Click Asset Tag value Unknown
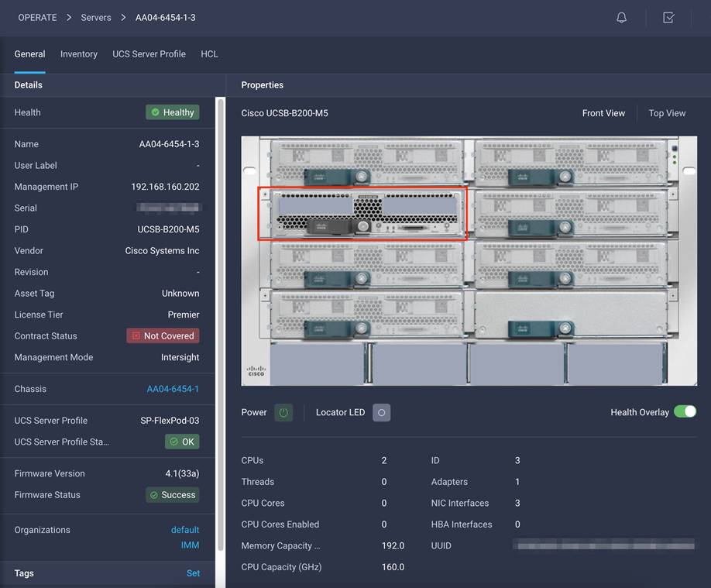711x588 pixels. click(180, 293)
